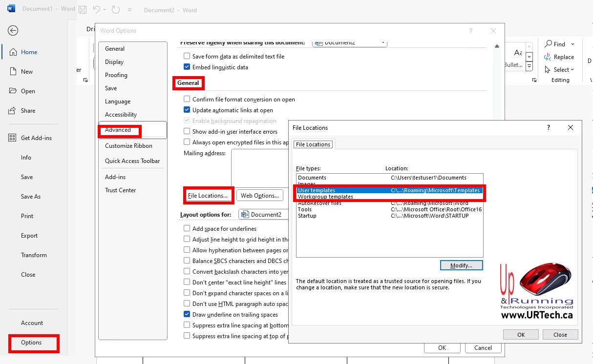Click the Replace icon in Editing group

point(548,57)
